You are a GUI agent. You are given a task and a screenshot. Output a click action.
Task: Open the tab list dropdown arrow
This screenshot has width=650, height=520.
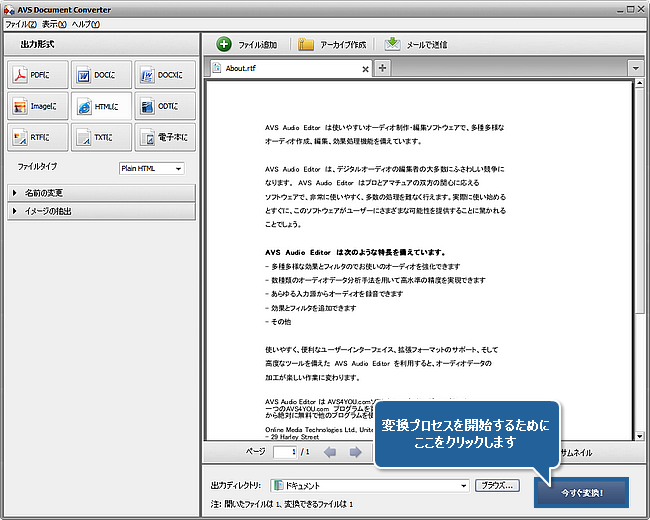[x=635, y=68]
